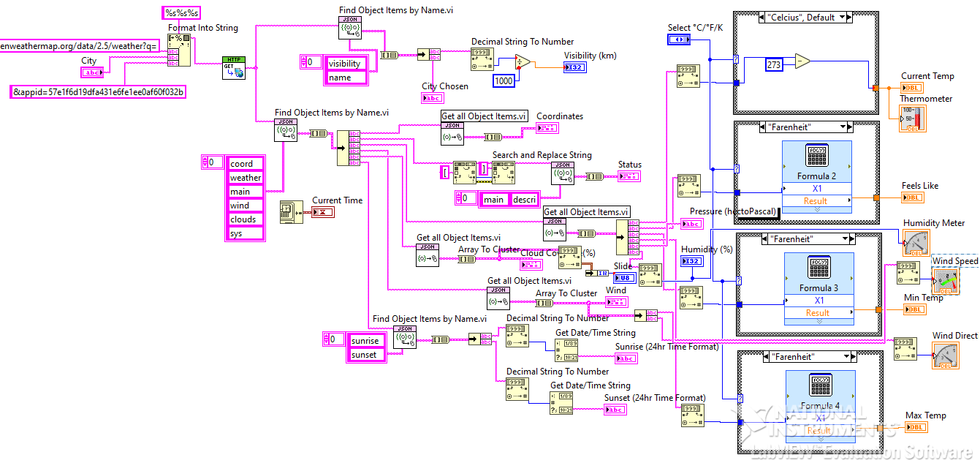Viewport: 980px width, 463px height.
Task: Click the Select °C/°F/K enum control
Action: [x=679, y=39]
